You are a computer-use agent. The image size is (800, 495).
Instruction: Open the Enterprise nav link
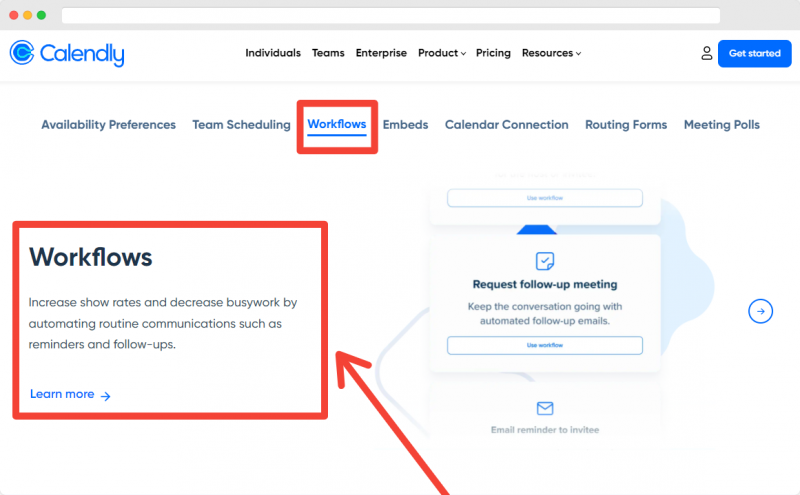[x=381, y=53]
